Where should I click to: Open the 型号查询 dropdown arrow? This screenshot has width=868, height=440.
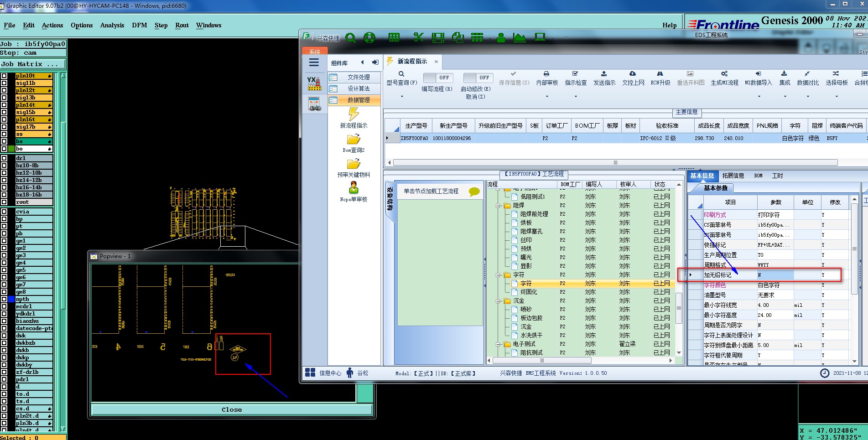coord(402,97)
